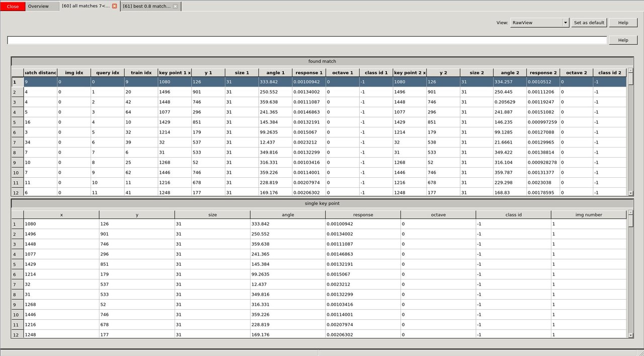Collapse the 'single key point' section header

321,203
